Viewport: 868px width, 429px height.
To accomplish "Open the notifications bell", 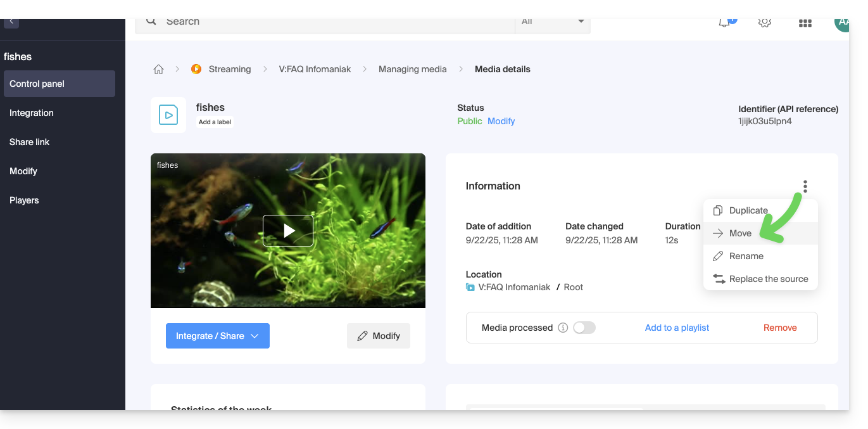I will (724, 23).
